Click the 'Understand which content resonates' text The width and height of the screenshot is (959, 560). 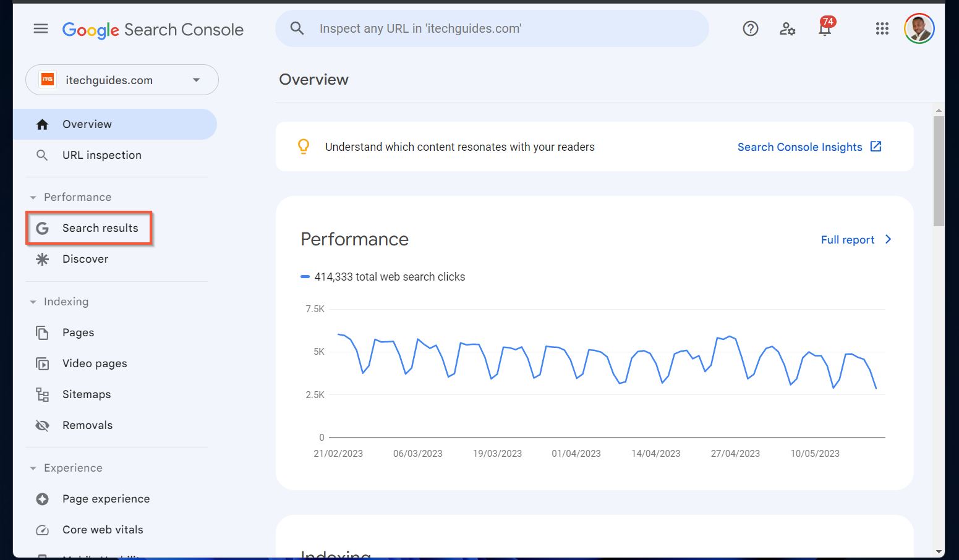click(x=460, y=147)
